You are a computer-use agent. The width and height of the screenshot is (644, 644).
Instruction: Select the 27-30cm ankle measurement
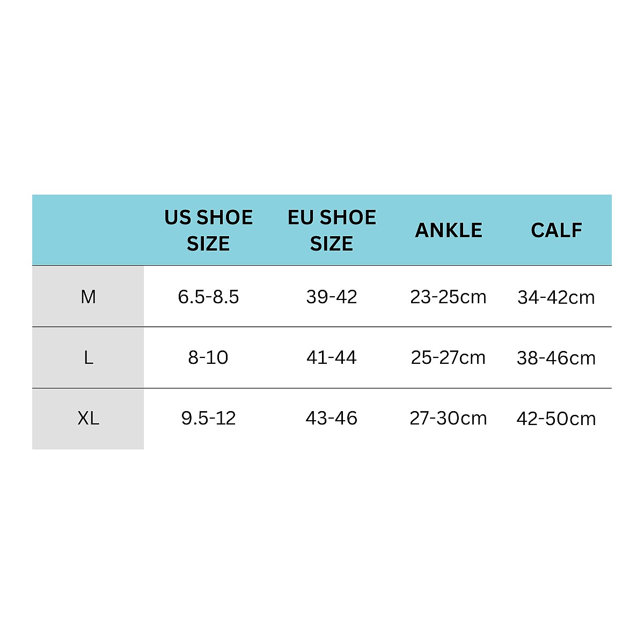449,418
